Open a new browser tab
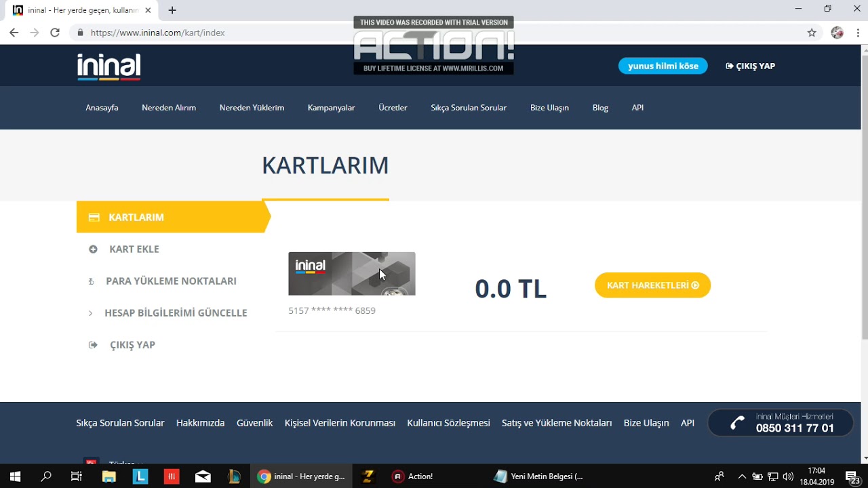The height and width of the screenshot is (488, 868). coord(172,10)
